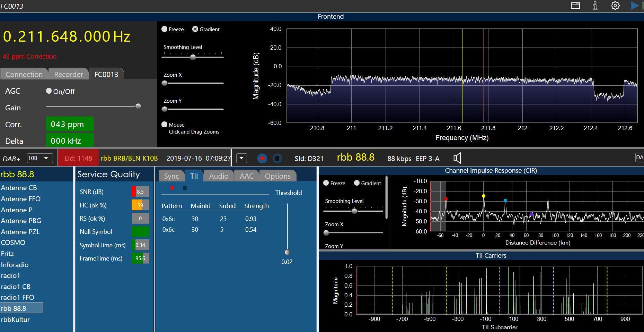Screen dimensions: 644x332
Task: Click the window layout icon
Action: pos(575,6)
